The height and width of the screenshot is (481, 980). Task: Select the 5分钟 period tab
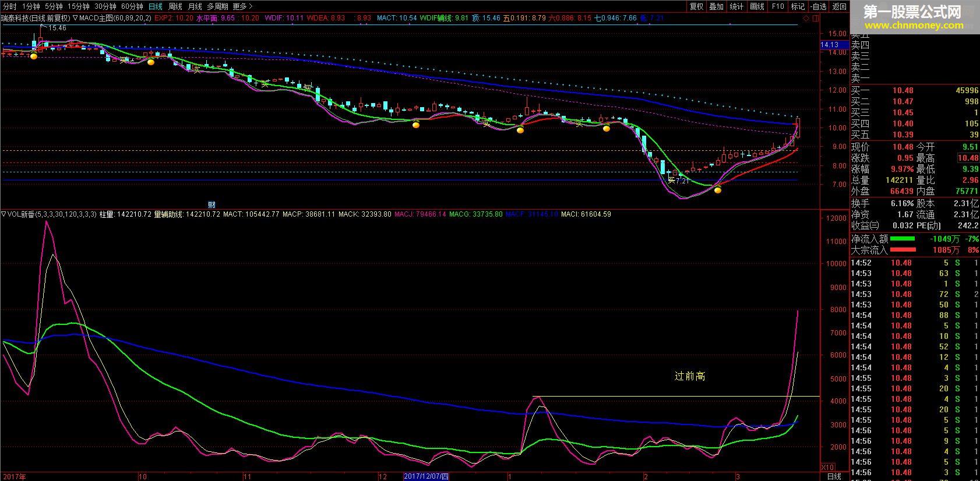click(x=54, y=6)
